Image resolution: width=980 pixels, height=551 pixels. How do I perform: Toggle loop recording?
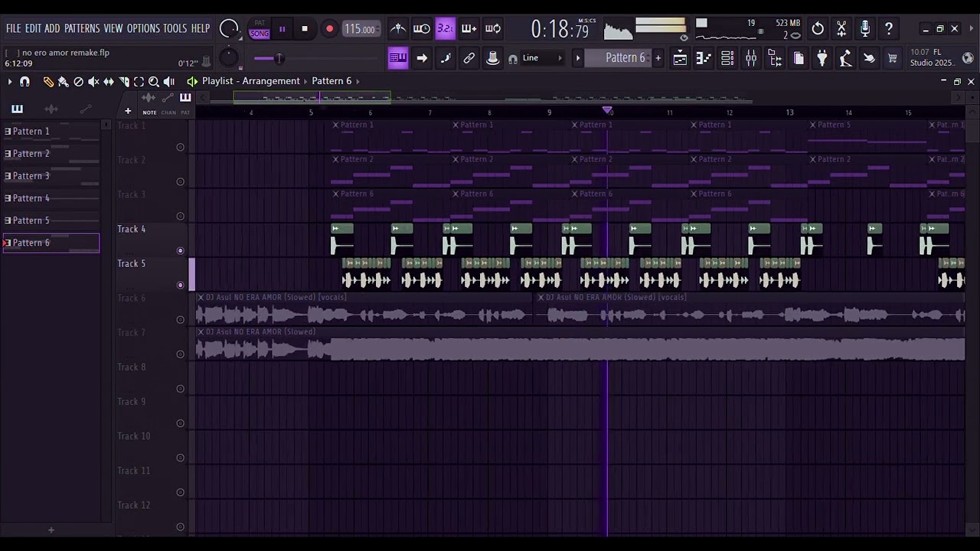[x=493, y=29]
